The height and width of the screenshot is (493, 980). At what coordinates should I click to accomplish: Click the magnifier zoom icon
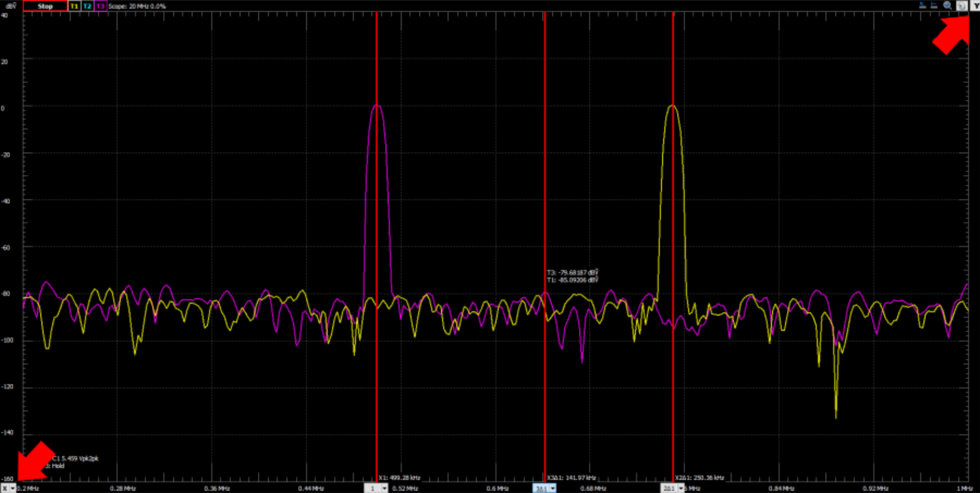pos(948,6)
